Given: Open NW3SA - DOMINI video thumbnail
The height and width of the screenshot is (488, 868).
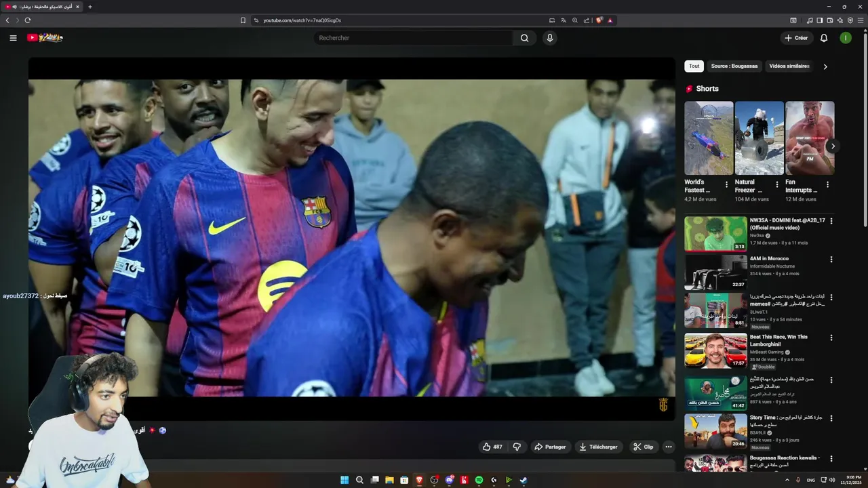Looking at the screenshot, I should [715, 234].
